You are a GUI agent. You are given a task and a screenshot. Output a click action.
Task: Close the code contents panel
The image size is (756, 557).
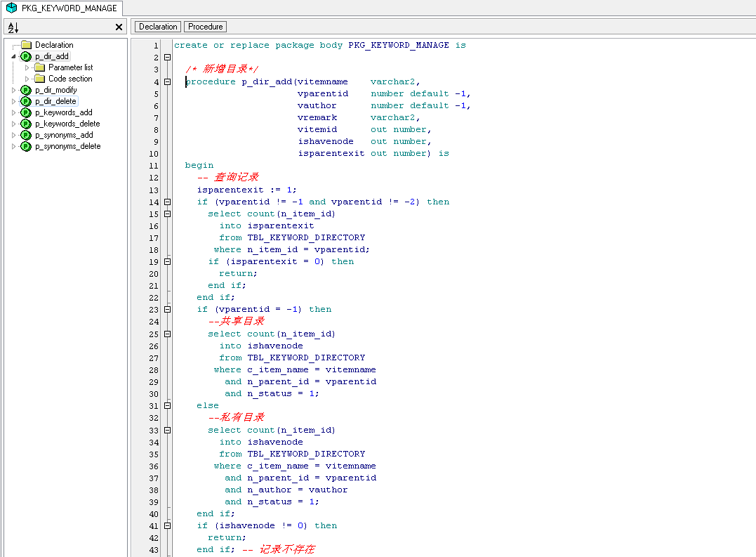click(x=119, y=27)
